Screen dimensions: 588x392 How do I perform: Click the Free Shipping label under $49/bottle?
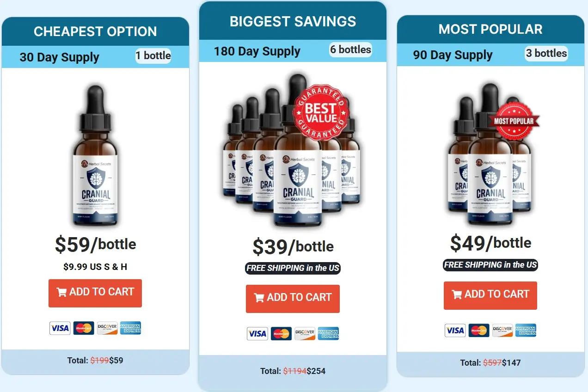(x=490, y=265)
